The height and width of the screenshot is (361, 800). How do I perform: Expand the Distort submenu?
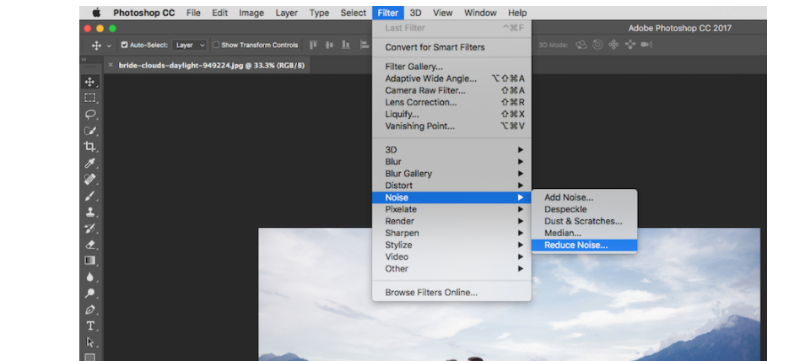pyautogui.click(x=452, y=186)
